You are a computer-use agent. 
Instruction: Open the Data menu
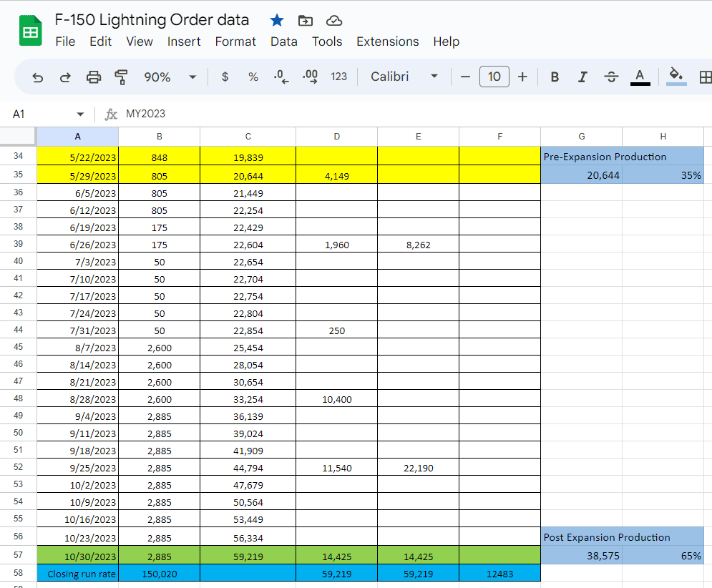coord(283,41)
